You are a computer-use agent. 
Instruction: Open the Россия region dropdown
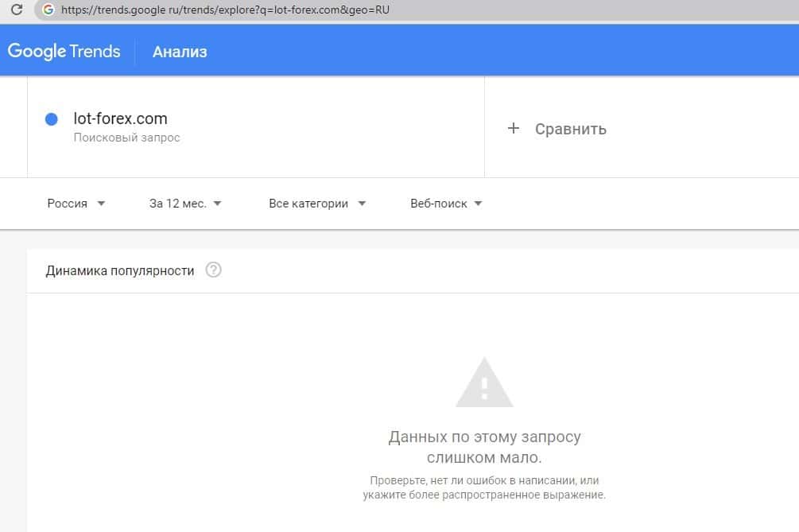point(76,204)
